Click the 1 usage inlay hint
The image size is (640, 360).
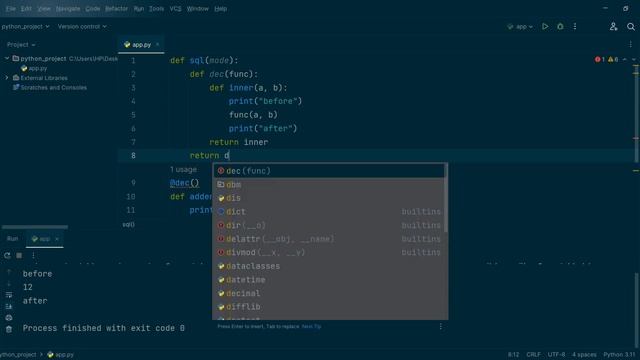pyautogui.click(x=183, y=169)
